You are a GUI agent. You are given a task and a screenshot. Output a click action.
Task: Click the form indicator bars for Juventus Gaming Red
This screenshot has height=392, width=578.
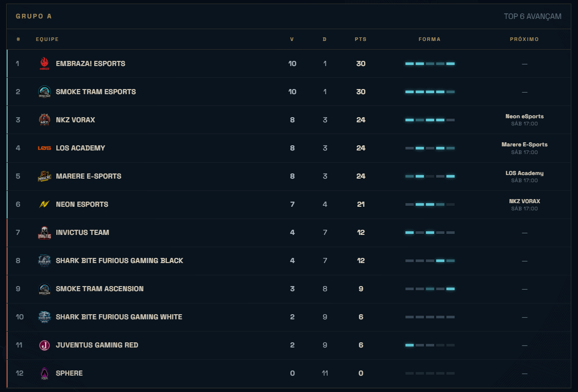coord(430,345)
